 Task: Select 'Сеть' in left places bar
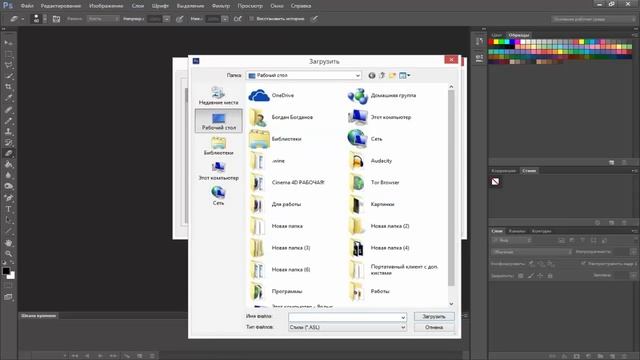[x=218, y=196]
